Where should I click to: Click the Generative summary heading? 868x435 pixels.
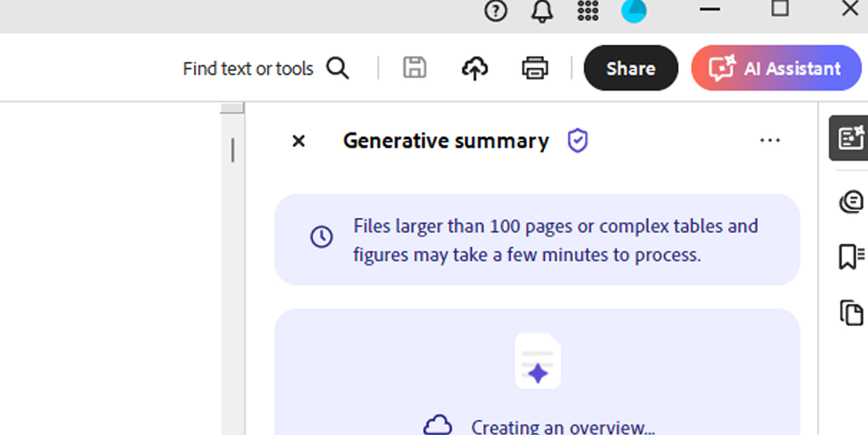click(x=446, y=141)
